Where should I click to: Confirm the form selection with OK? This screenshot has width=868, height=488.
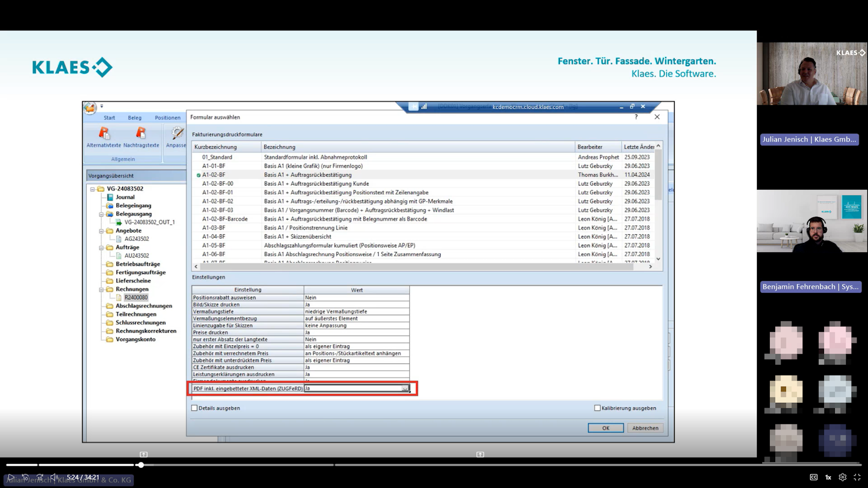[605, 428]
